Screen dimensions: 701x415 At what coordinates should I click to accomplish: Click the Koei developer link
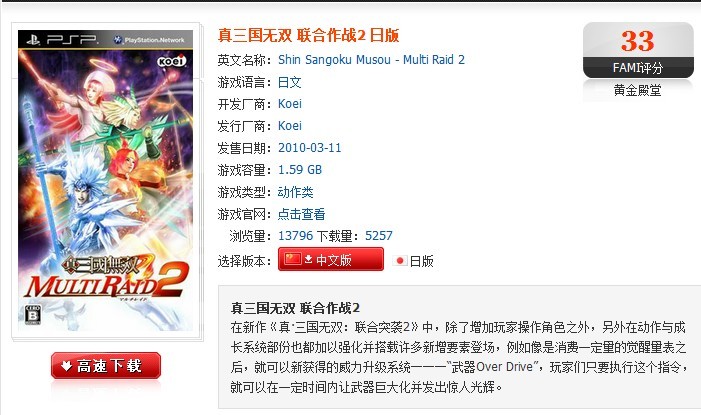[x=290, y=104]
